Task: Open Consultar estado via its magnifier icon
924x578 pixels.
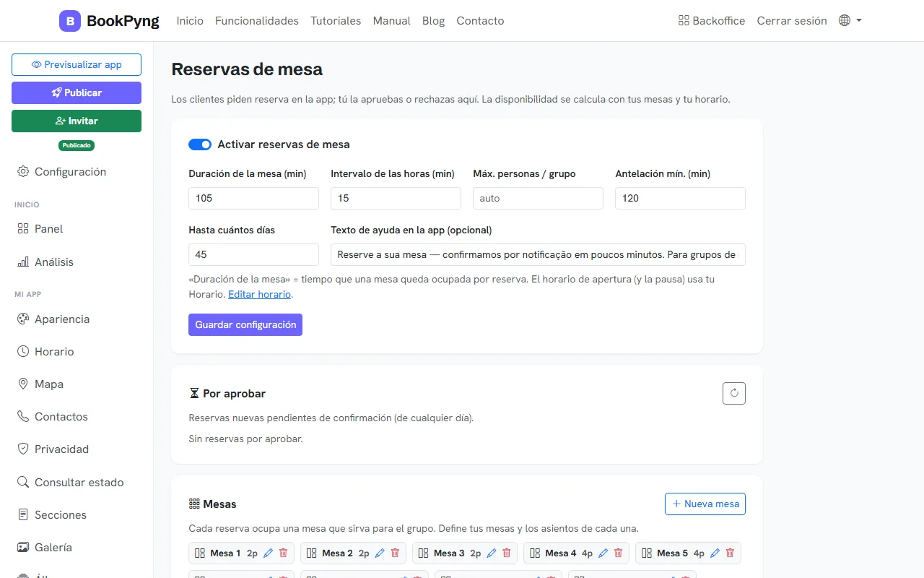Action: 23,482
